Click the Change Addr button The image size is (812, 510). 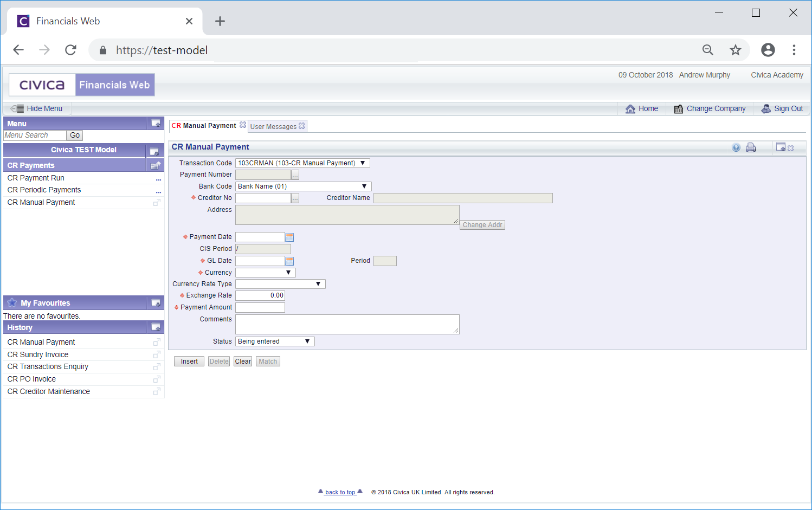[x=482, y=225]
